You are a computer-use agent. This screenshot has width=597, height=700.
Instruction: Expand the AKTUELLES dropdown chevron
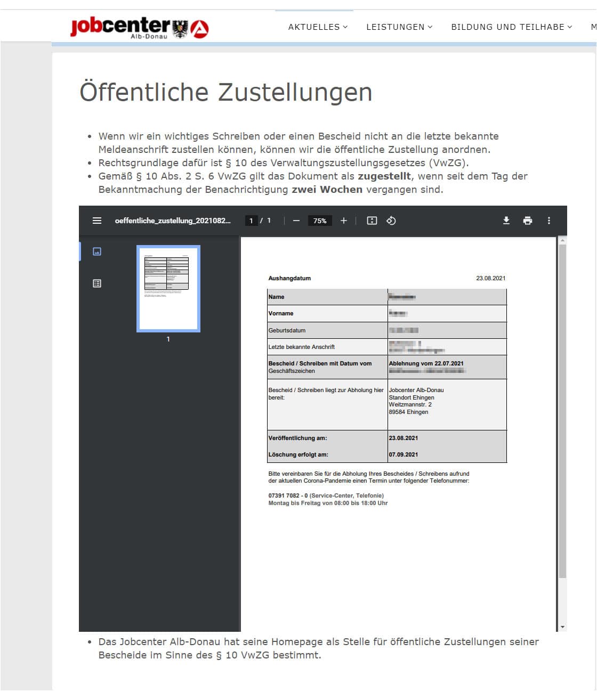345,27
